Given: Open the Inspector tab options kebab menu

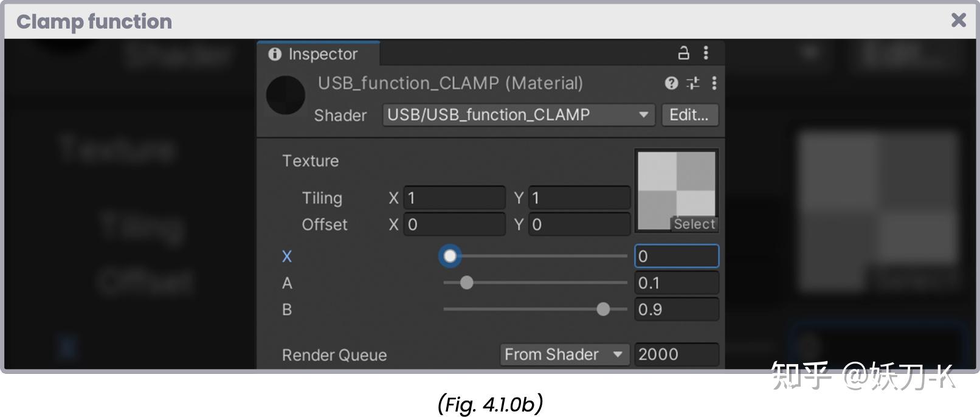Looking at the screenshot, I should 706,53.
